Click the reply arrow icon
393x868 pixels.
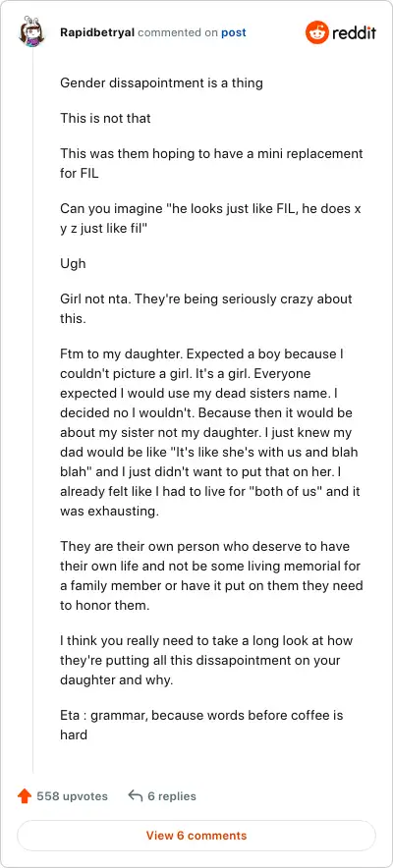pos(135,796)
